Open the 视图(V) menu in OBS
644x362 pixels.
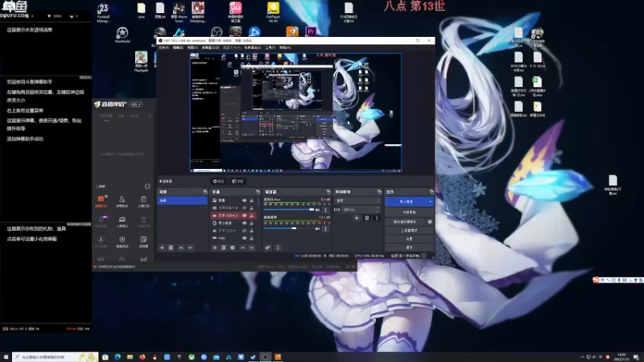tap(192, 47)
